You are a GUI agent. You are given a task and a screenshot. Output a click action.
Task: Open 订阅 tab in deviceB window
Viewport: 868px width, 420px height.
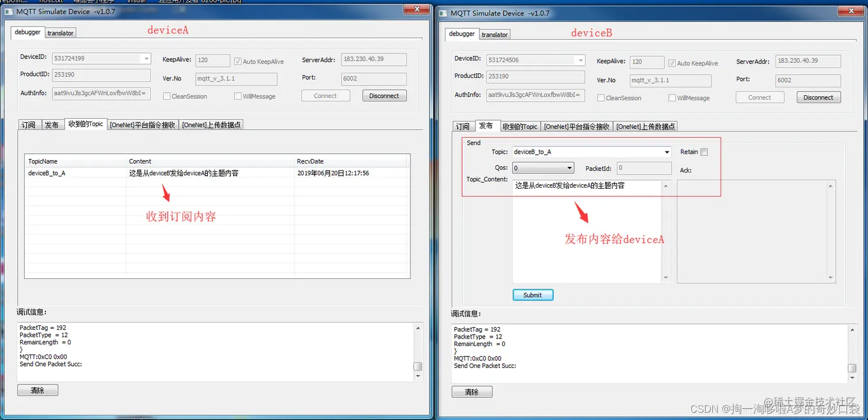click(x=463, y=127)
